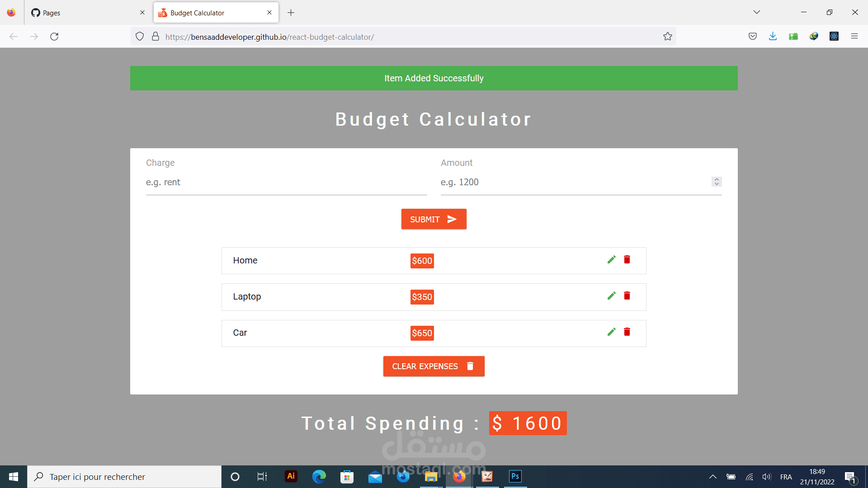Edit the Car expense entry
The image size is (868, 488).
coord(611,332)
